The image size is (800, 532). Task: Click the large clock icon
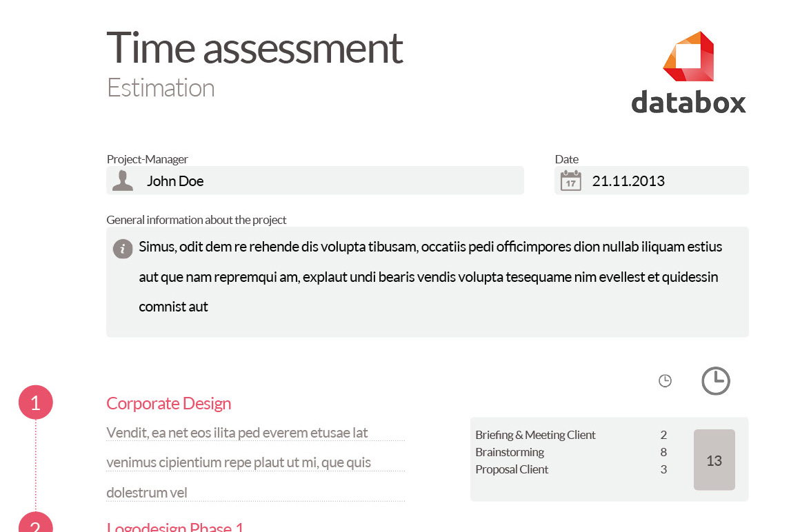coord(715,380)
